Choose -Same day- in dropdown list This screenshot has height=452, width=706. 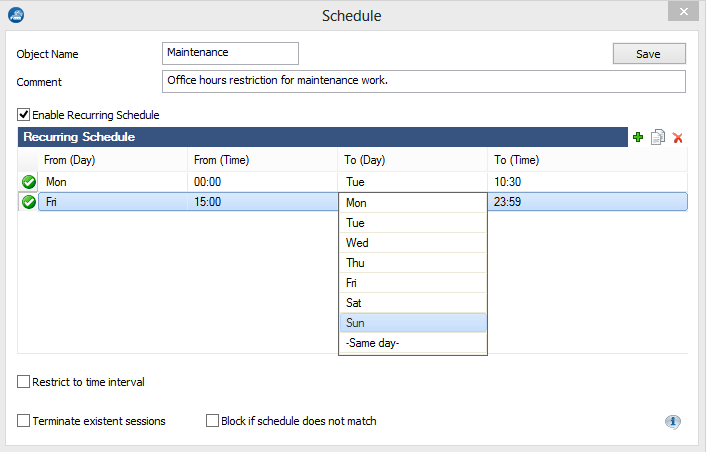pyautogui.click(x=413, y=343)
